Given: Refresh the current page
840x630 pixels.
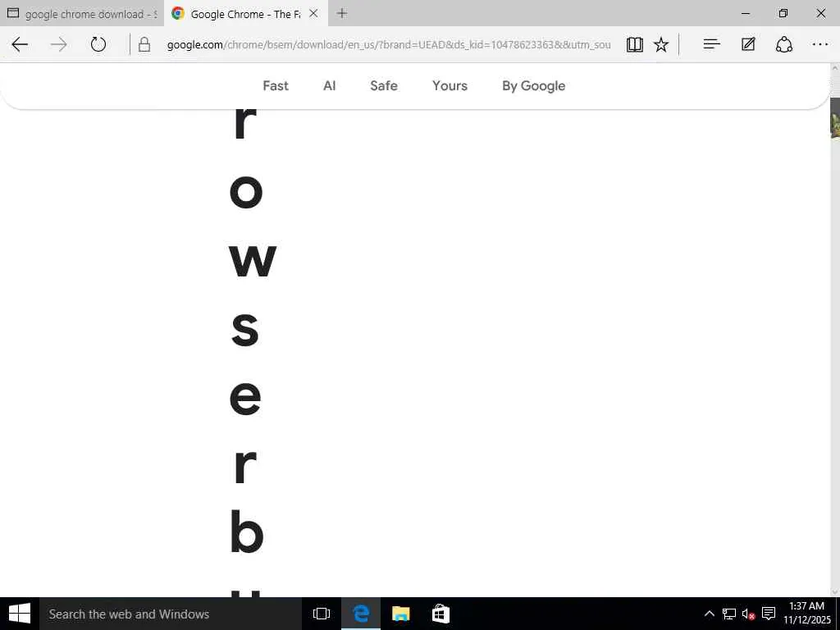Looking at the screenshot, I should [98, 44].
